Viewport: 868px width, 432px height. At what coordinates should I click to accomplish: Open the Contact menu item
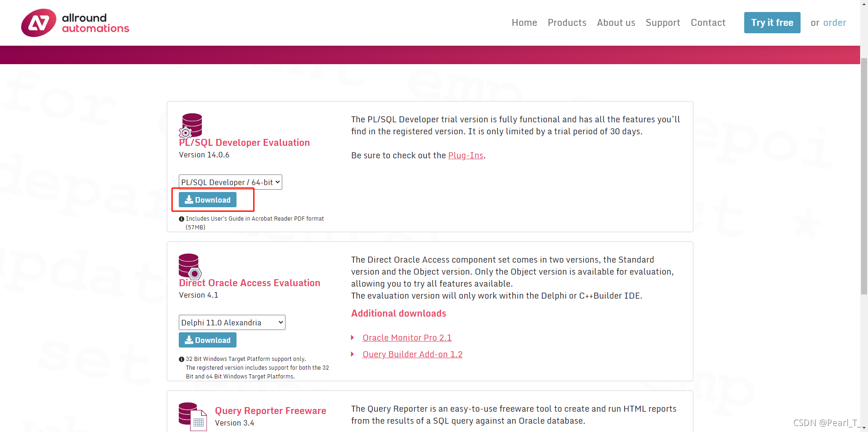point(708,23)
